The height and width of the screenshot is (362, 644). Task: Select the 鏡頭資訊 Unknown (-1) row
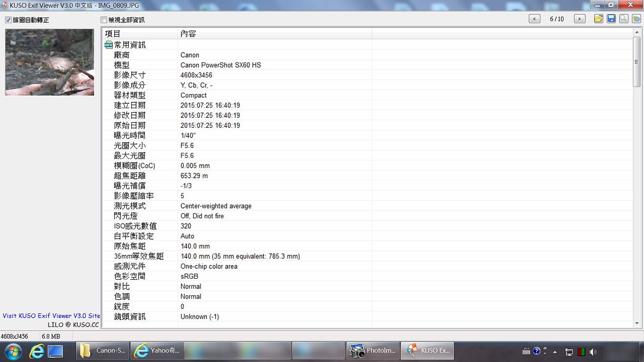click(367, 317)
